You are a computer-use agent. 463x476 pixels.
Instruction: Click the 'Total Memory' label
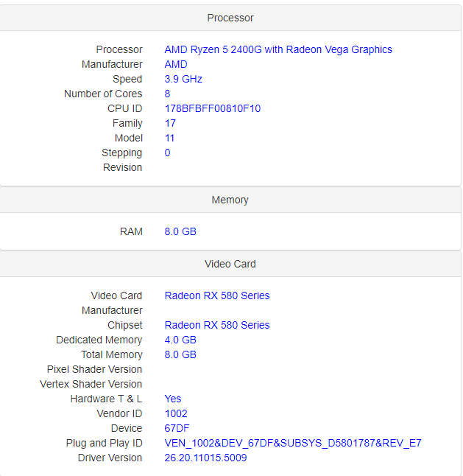112,354
